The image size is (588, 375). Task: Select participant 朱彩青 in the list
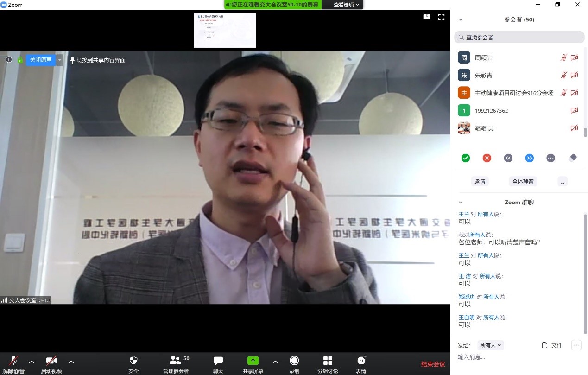pyautogui.click(x=483, y=75)
